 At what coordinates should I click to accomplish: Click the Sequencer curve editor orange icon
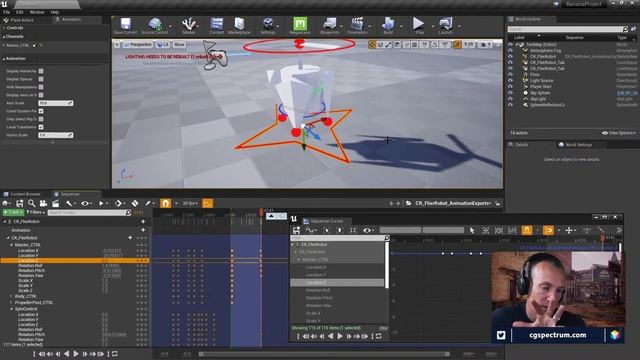point(207,203)
